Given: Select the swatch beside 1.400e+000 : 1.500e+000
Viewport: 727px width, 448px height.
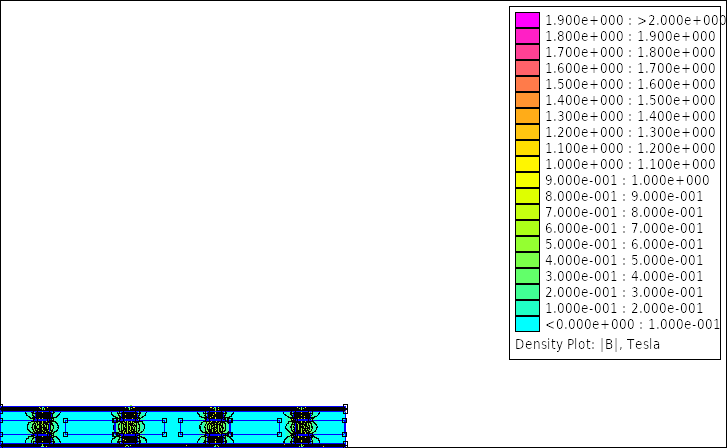Looking at the screenshot, I should (x=527, y=100).
